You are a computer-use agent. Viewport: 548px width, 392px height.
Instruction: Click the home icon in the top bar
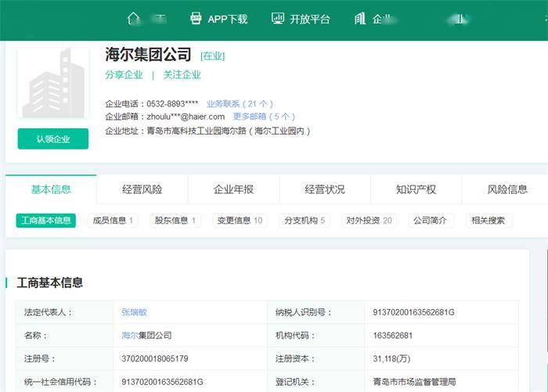[134, 18]
